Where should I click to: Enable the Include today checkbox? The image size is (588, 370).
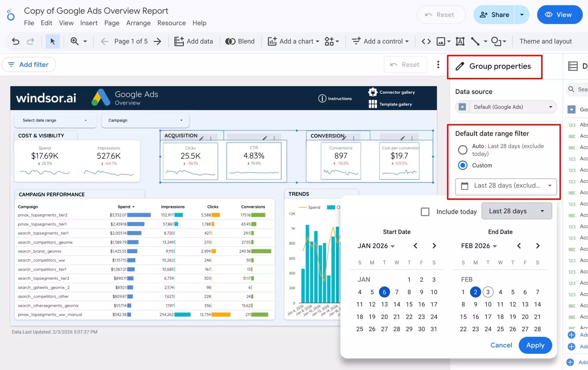click(425, 212)
